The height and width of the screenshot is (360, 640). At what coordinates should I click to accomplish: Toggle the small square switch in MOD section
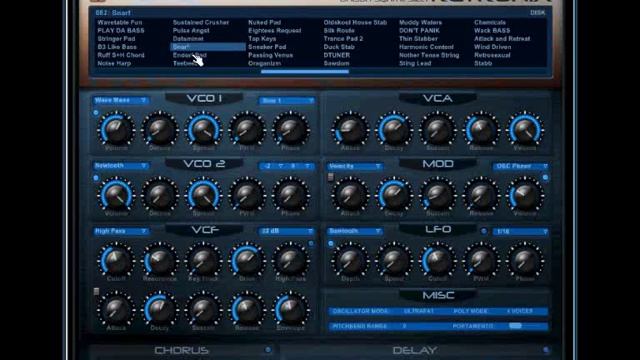pos(331,177)
